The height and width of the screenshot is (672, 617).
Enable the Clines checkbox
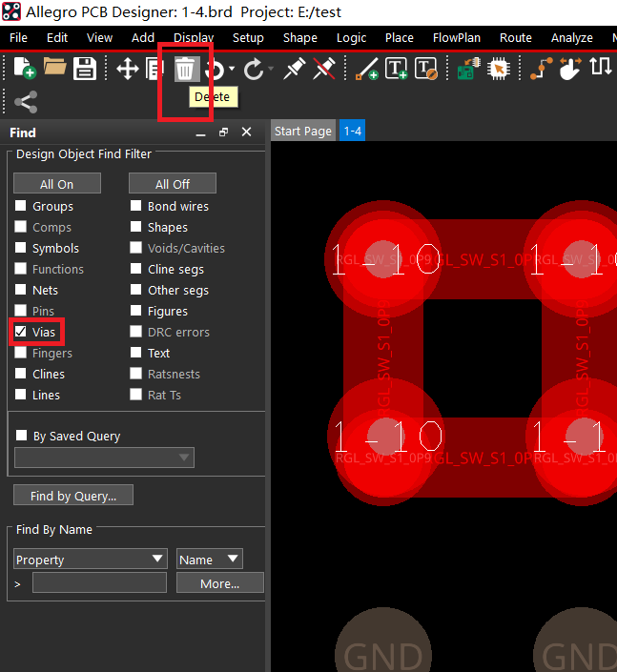[x=21, y=374]
